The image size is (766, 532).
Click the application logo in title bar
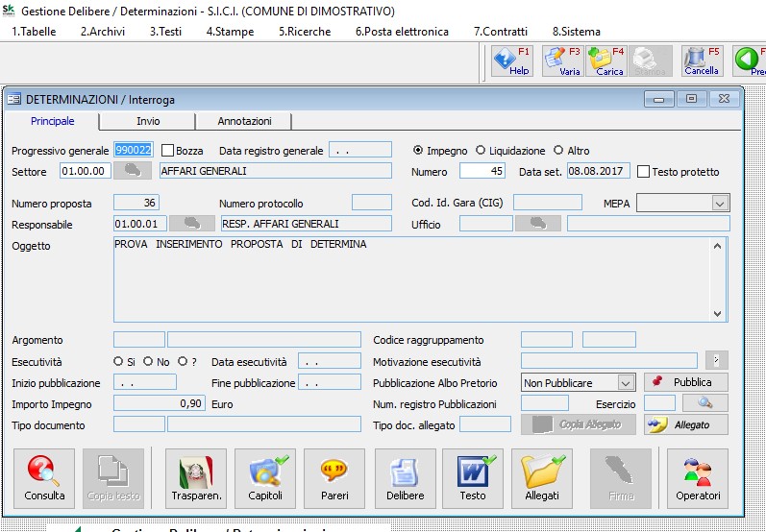coord(9,11)
